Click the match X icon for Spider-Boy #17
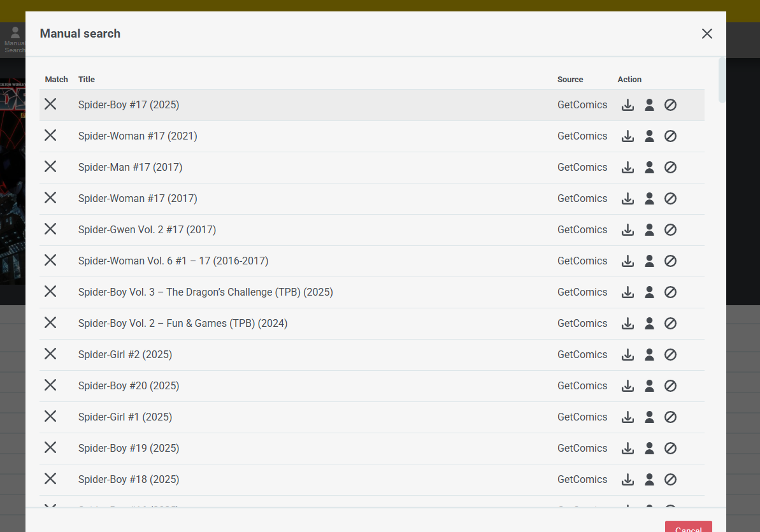The height and width of the screenshot is (532, 760). pyautogui.click(x=50, y=104)
